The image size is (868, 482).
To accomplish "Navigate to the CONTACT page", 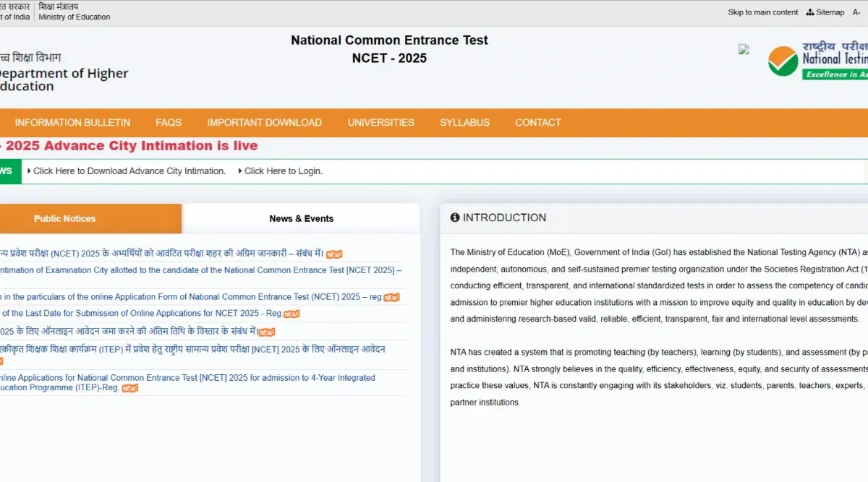I will [x=537, y=123].
